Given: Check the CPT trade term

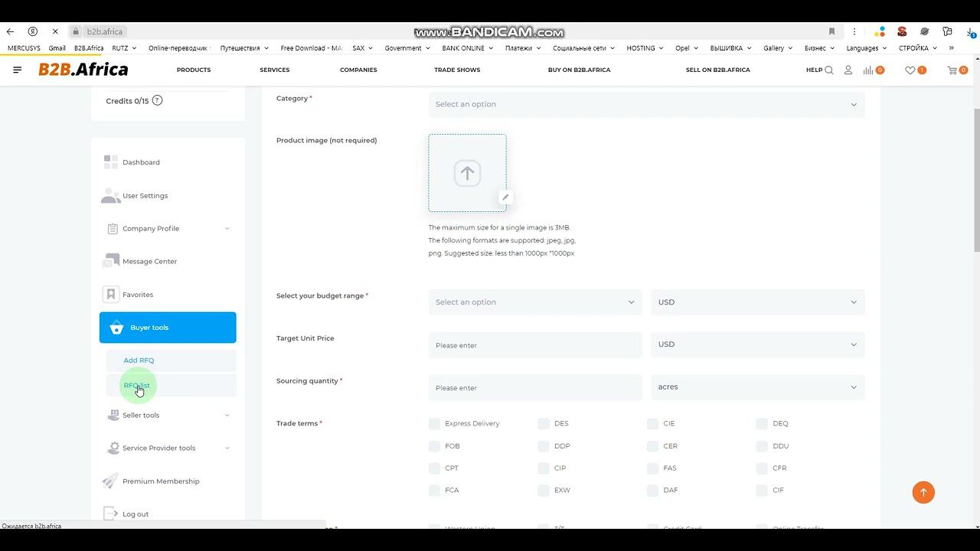Looking at the screenshot, I should pyautogui.click(x=435, y=468).
